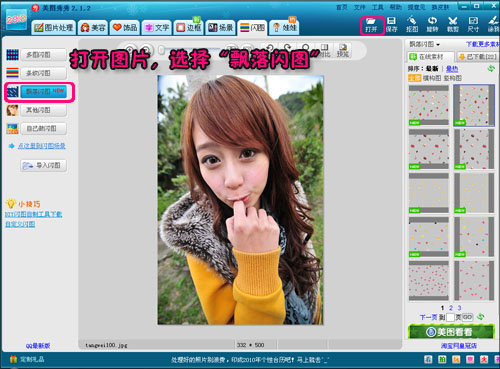Open the 工具 menu in title bar
The height and width of the screenshot is (369, 500).
pyautogui.click(x=378, y=7)
